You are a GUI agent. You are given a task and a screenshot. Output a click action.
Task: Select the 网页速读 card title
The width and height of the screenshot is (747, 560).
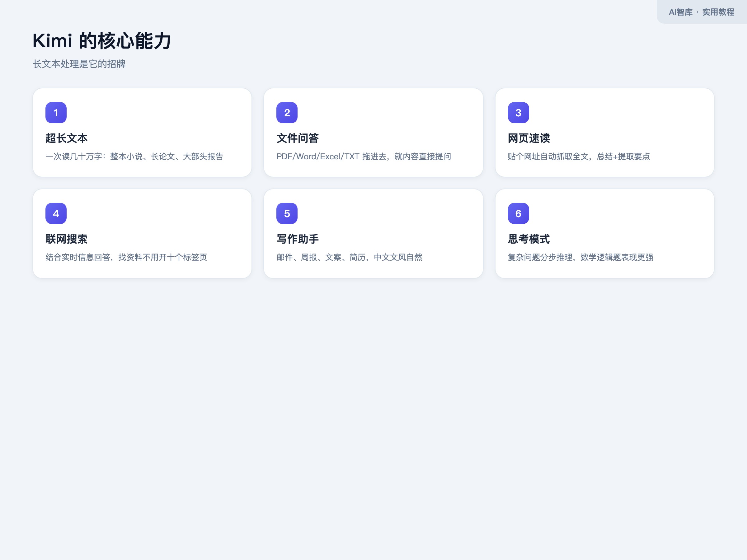click(529, 138)
